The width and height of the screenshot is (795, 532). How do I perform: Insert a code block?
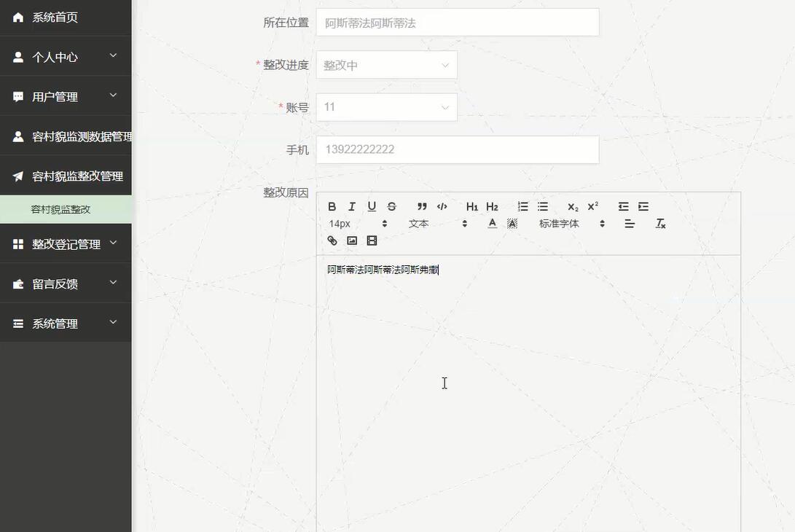coord(442,206)
